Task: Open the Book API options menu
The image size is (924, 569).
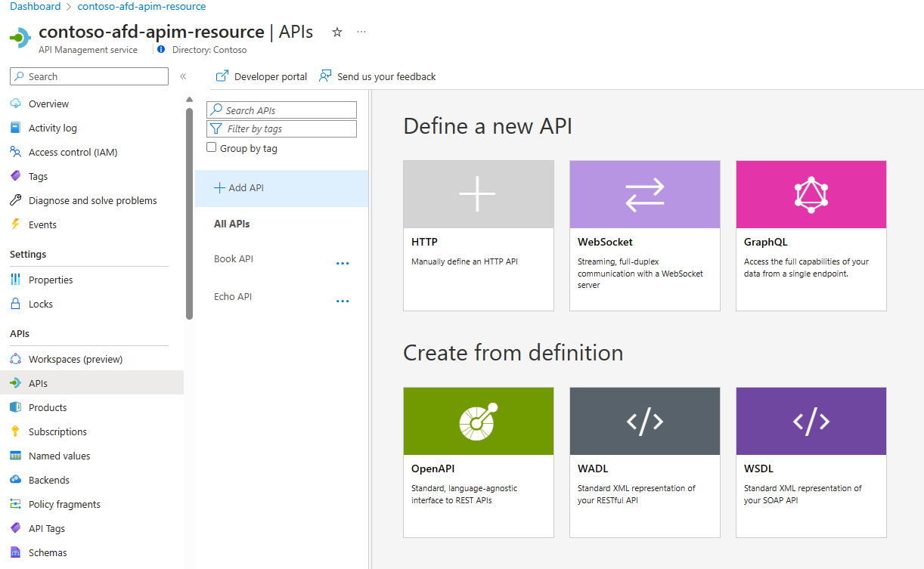Action: tap(343, 263)
